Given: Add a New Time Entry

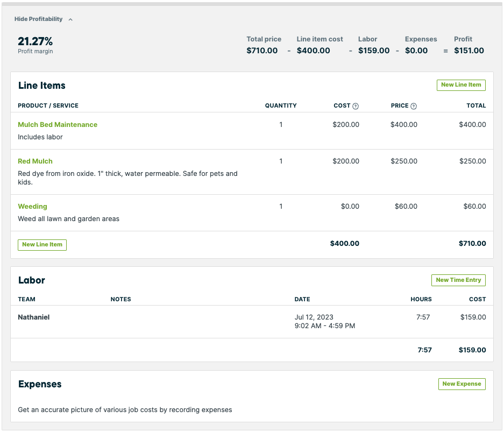Looking at the screenshot, I should (458, 280).
